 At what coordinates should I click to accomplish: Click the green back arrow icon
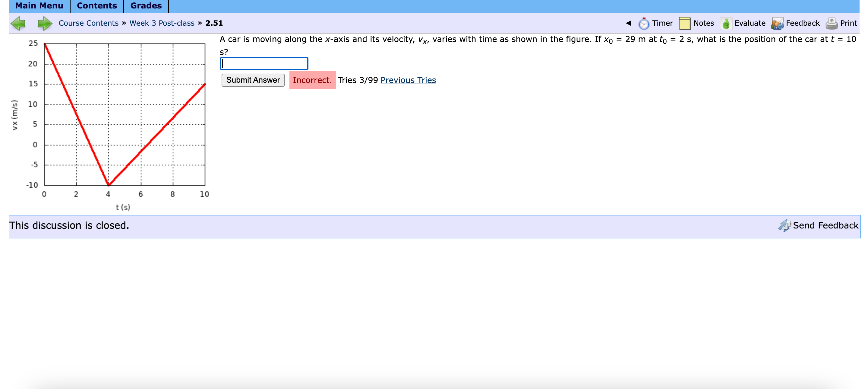(x=18, y=23)
